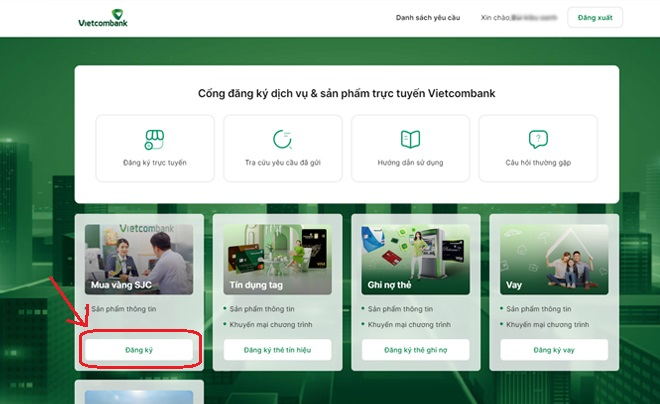The image size is (660, 404).
Task: Click the Hướng dẫn sử dụng book icon
Action: (x=410, y=139)
